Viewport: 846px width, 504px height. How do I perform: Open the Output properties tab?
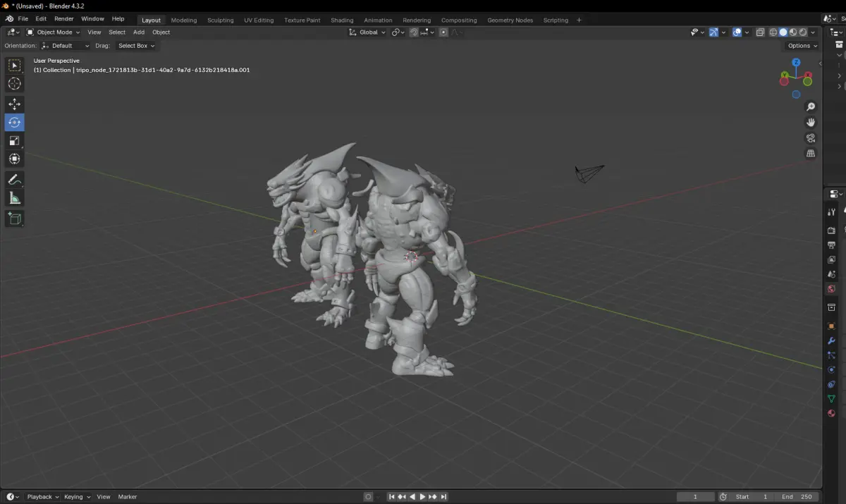pos(831,245)
